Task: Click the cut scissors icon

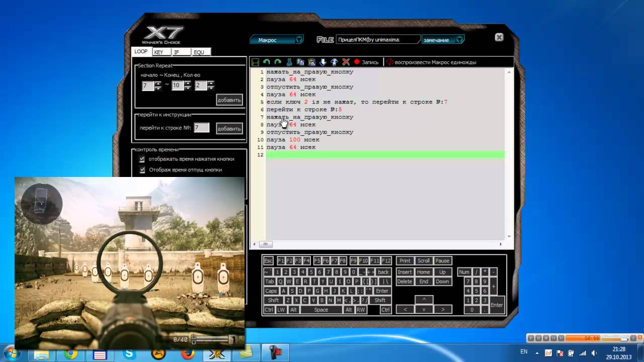Action: tap(289, 62)
